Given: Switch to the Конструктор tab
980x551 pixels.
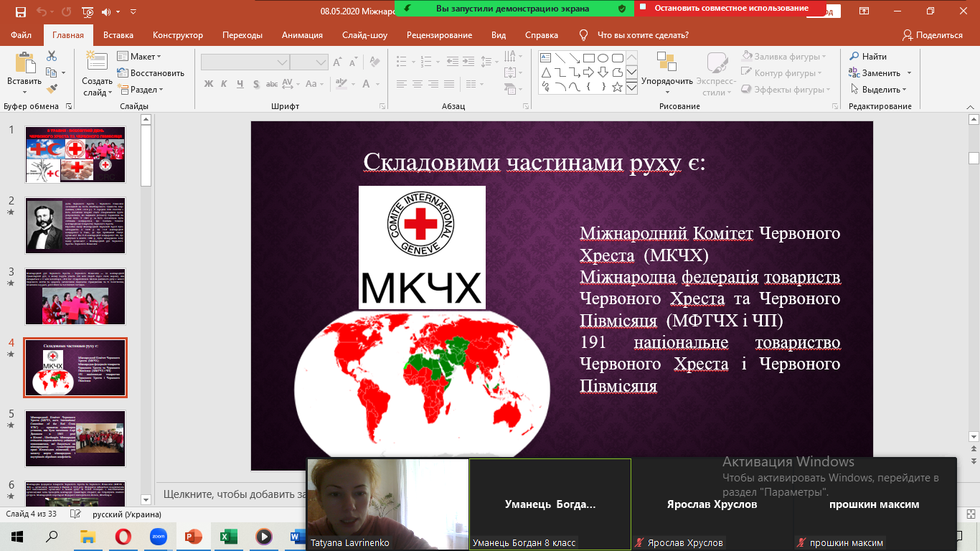Looking at the screenshot, I should click(178, 35).
